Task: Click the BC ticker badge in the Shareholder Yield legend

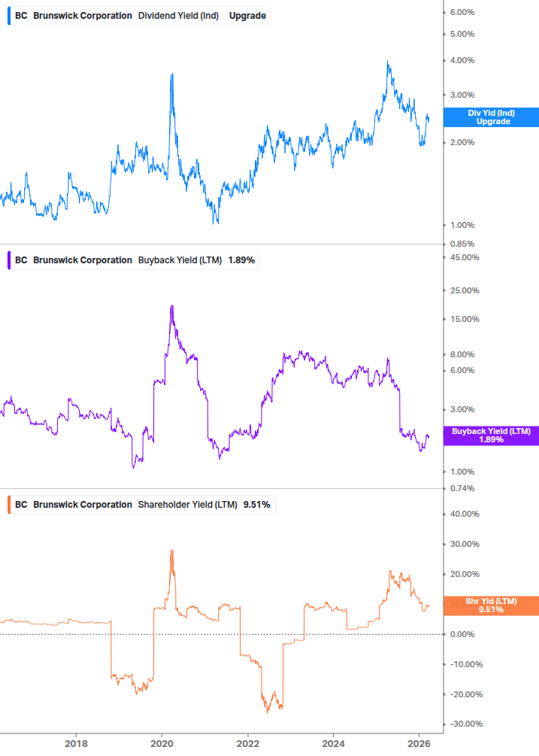Action: coord(20,504)
